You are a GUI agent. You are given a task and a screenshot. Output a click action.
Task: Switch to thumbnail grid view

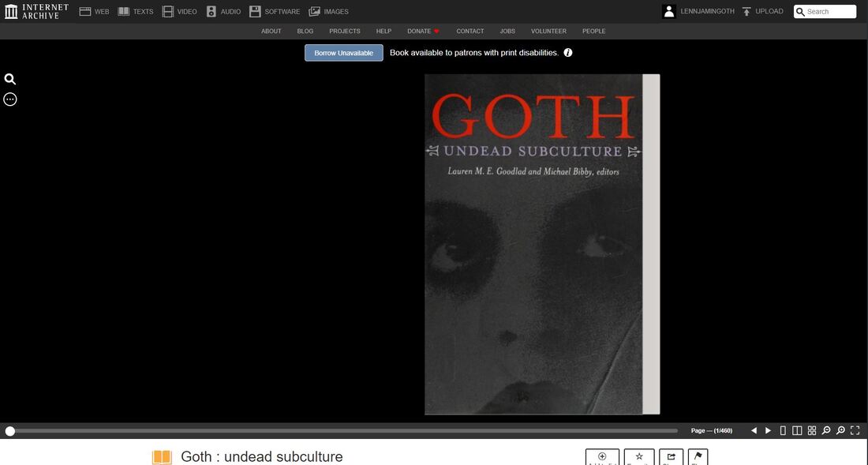coord(812,430)
